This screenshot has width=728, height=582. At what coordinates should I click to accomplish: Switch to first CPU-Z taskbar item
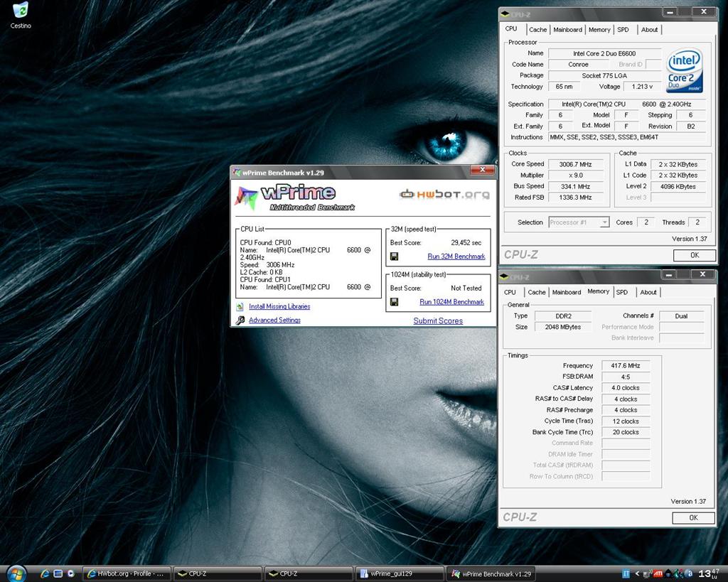pos(218,573)
